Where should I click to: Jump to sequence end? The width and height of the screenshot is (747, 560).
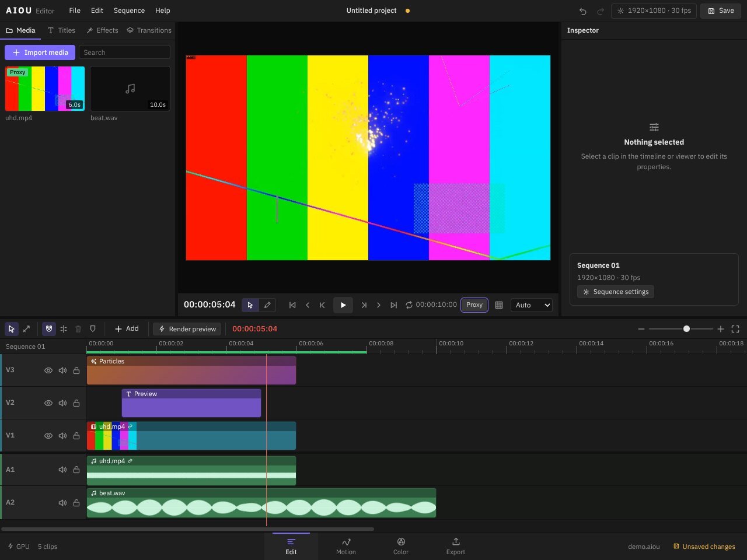click(x=393, y=305)
